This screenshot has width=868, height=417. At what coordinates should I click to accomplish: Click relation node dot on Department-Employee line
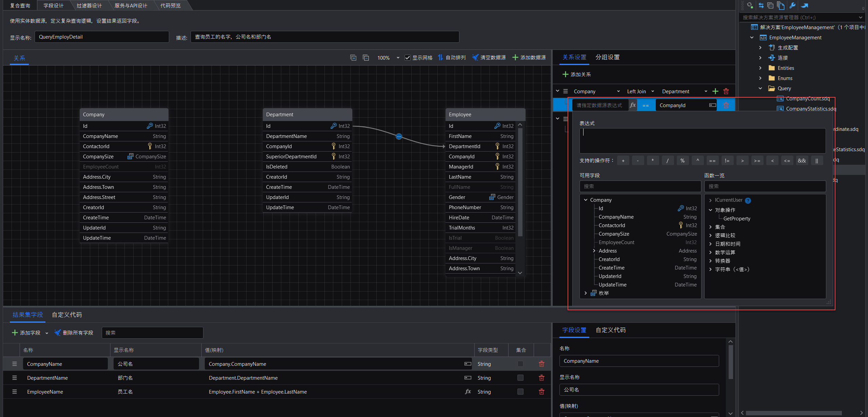pos(399,136)
